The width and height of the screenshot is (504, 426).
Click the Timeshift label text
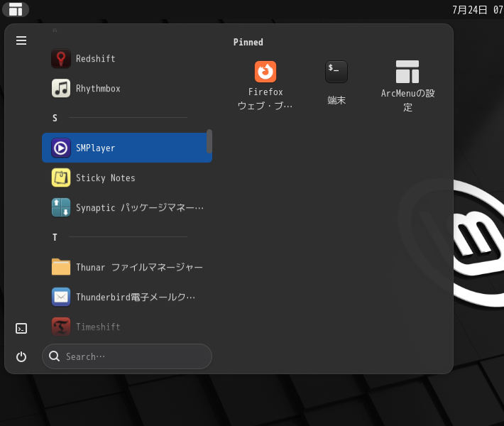98,327
